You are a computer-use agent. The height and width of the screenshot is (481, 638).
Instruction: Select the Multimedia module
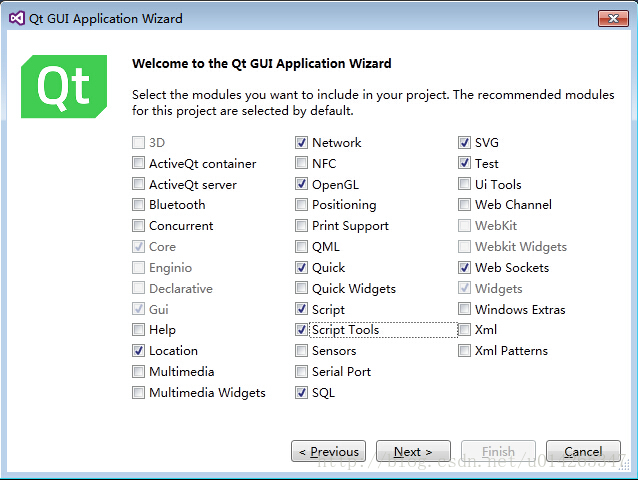[x=138, y=371]
